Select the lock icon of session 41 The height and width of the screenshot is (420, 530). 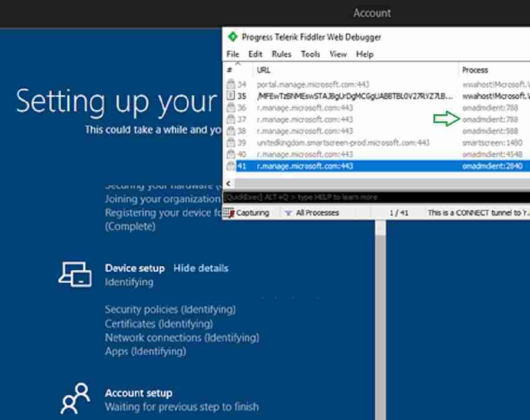[230, 166]
